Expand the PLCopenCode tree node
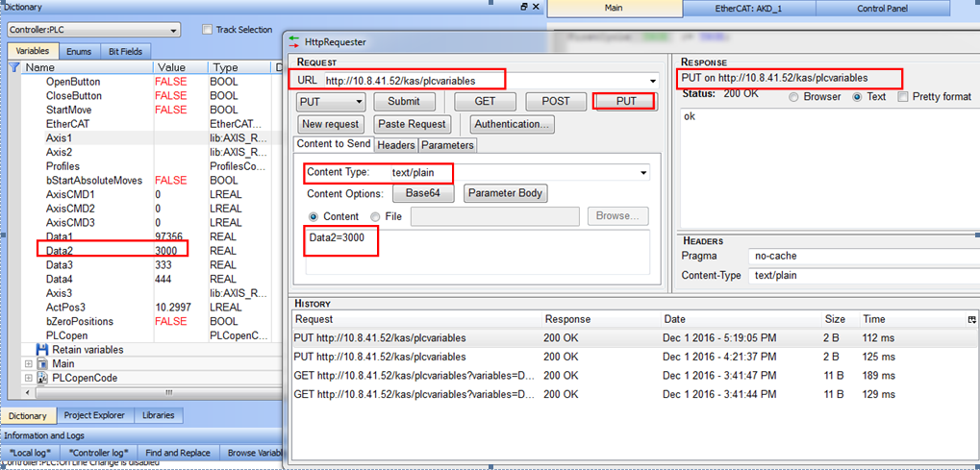Image resolution: width=980 pixels, height=470 pixels. (28, 378)
